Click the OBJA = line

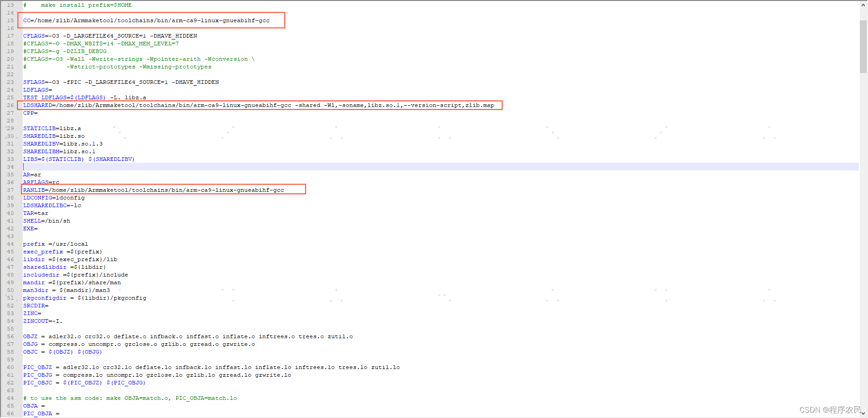(x=34, y=406)
